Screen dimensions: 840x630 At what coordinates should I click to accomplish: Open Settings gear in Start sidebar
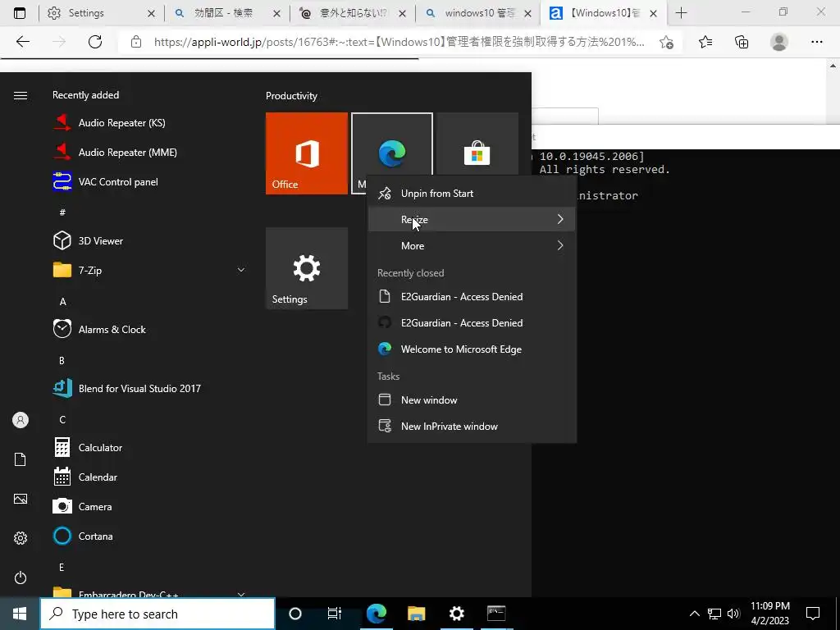pos(21,538)
